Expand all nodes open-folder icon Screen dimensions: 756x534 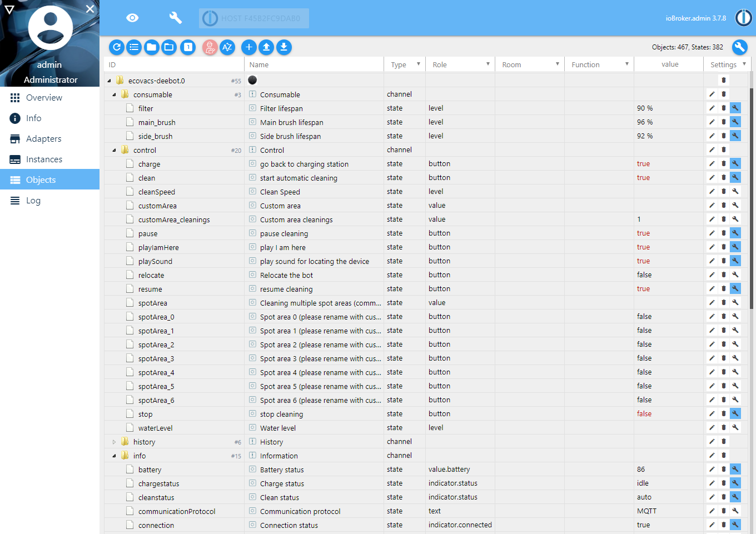169,47
